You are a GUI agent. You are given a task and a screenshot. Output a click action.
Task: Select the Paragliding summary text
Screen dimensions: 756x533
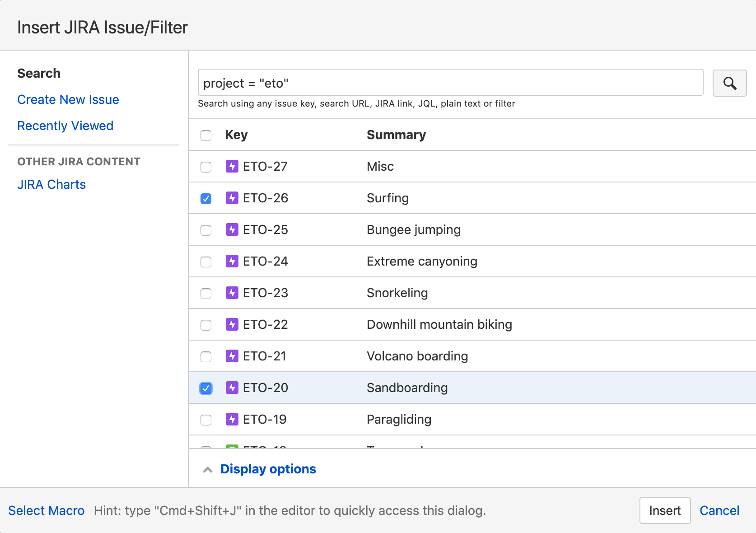click(399, 419)
